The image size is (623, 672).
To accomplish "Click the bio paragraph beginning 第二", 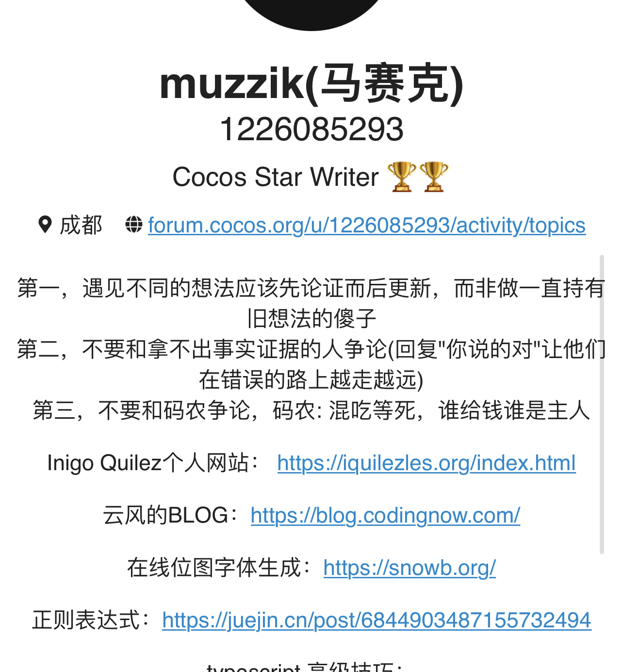I will click(311, 364).
